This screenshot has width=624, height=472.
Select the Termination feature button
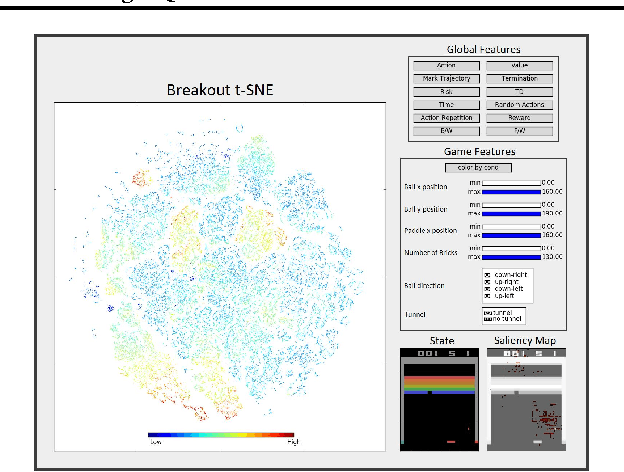coord(520,78)
